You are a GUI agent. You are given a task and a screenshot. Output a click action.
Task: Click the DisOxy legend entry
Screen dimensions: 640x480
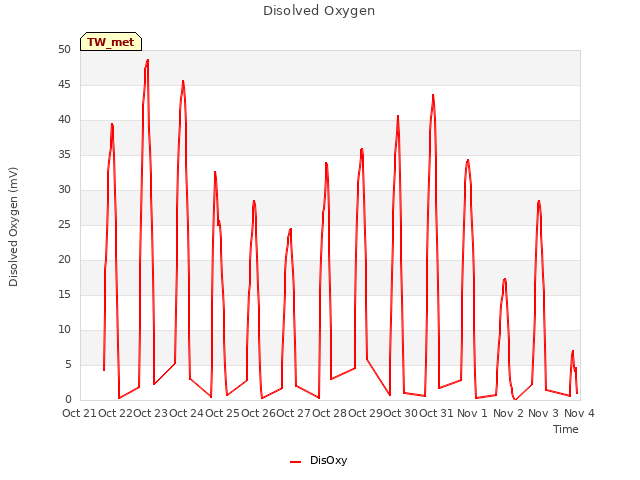pyautogui.click(x=318, y=460)
